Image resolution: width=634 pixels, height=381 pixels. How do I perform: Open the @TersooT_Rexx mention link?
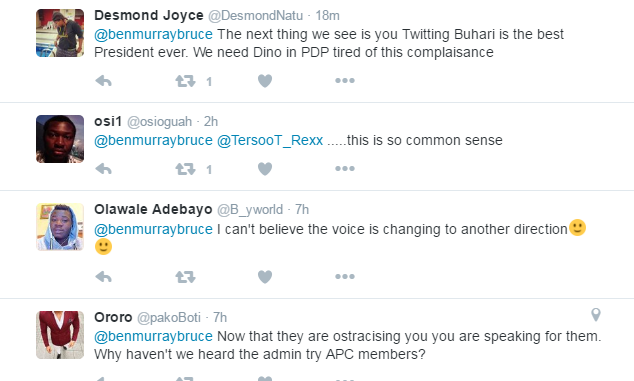[x=270, y=140]
